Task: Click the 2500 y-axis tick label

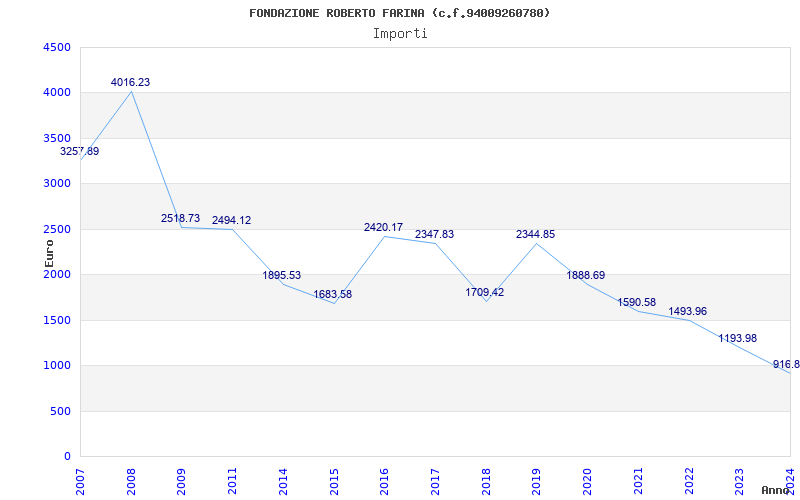Action: [x=57, y=229]
